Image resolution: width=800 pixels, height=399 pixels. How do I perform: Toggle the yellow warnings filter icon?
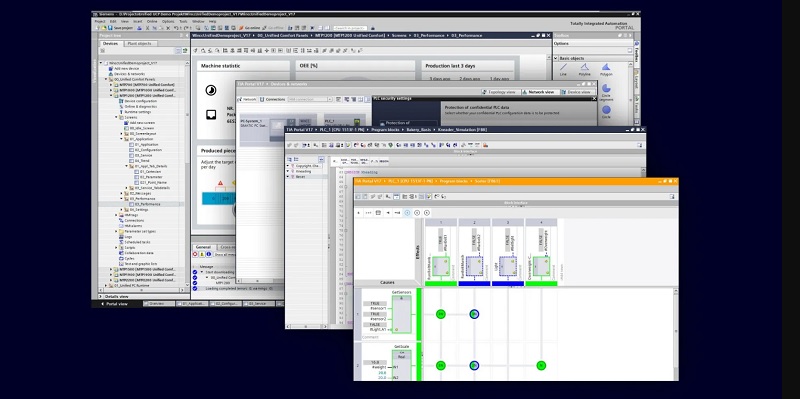(x=202, y=254)
